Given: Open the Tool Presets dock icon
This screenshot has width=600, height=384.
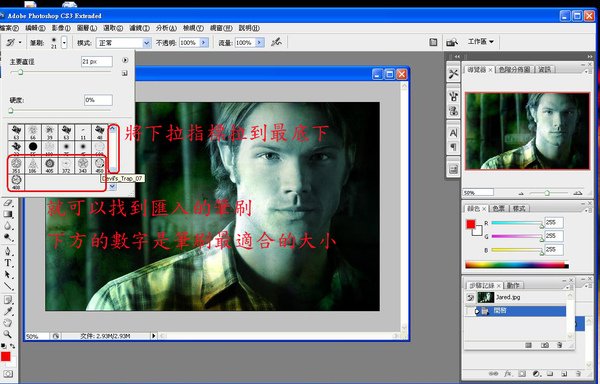Looking at the screenshot, I should [453, 73].
